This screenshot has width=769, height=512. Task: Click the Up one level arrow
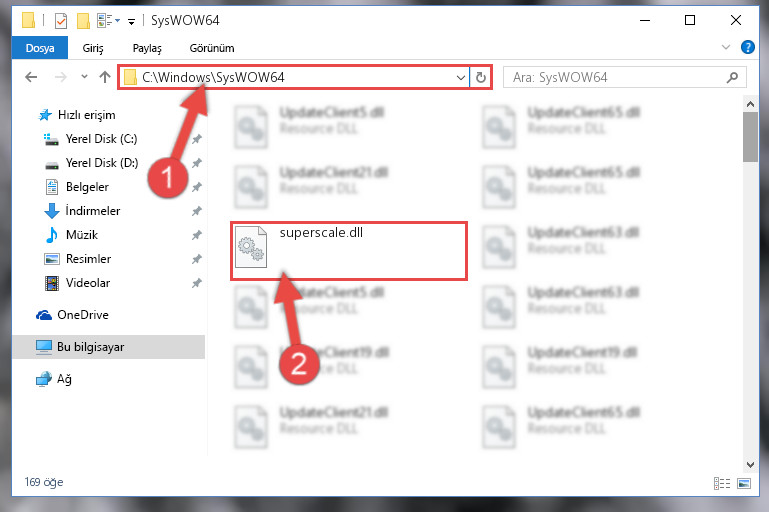coord(104,77)
